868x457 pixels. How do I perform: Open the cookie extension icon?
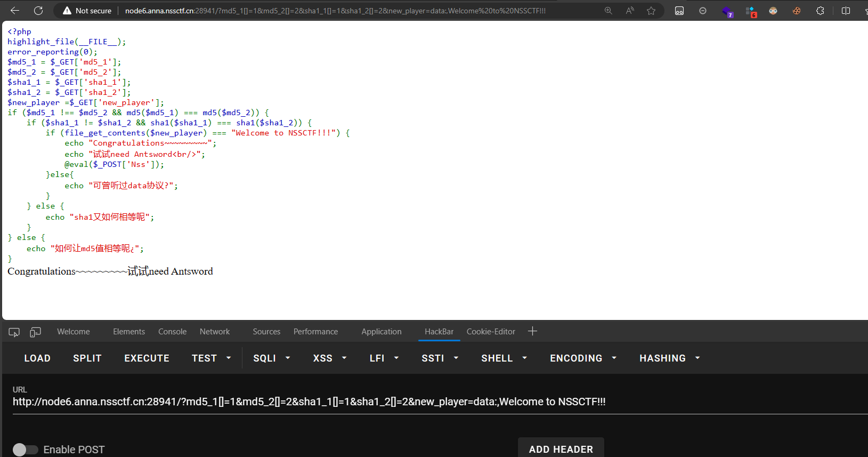coord(797,11)
